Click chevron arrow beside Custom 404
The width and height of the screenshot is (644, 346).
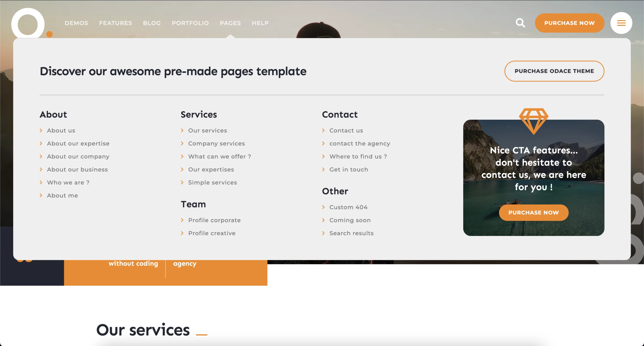click(x=324, y=207)
